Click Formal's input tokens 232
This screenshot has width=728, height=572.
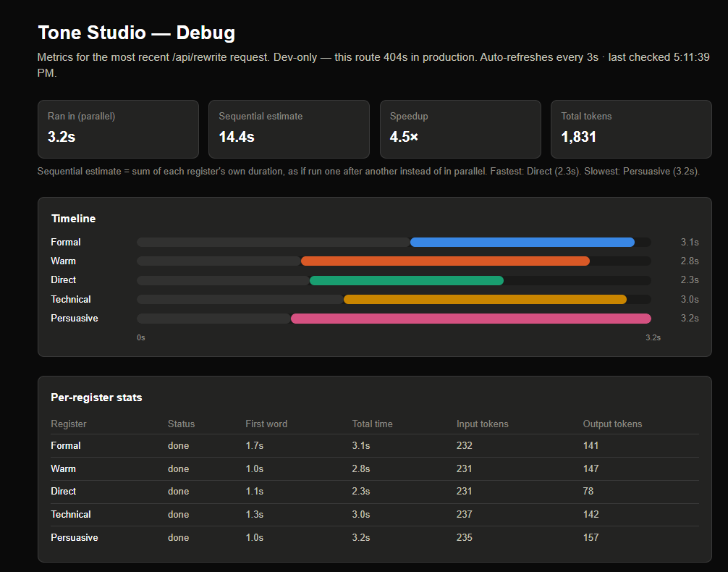pos(465,445)
